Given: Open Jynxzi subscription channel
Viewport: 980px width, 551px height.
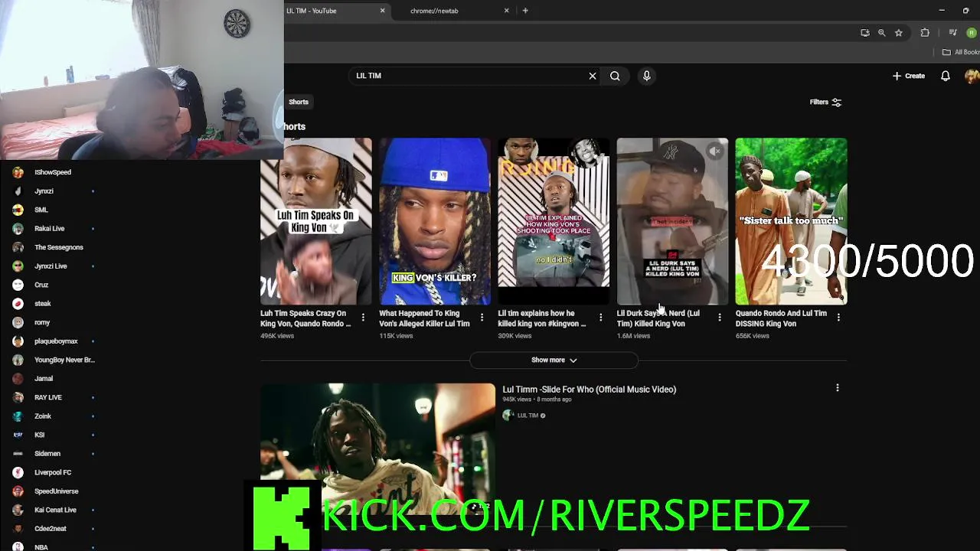Looking at the screenshot, I should pyautogui.click(x=44, y=191).
